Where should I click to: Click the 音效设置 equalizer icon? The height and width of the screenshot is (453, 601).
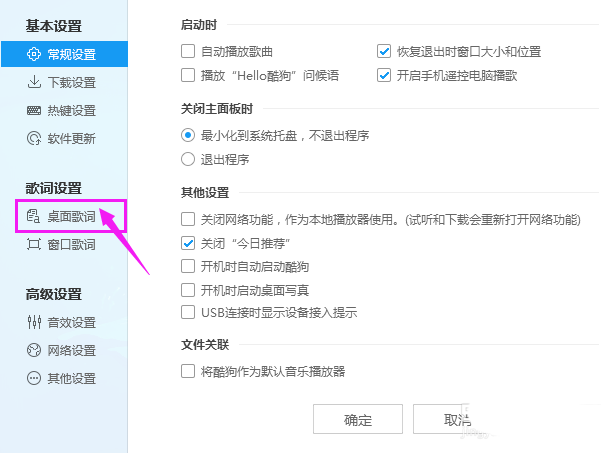click(33, 322)
